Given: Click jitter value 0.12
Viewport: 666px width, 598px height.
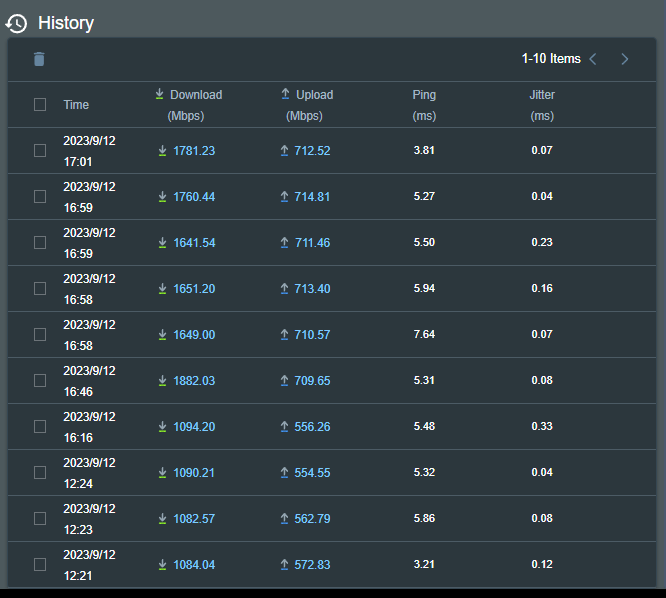Looking at the screenshot, I should [x=542, y=564].
